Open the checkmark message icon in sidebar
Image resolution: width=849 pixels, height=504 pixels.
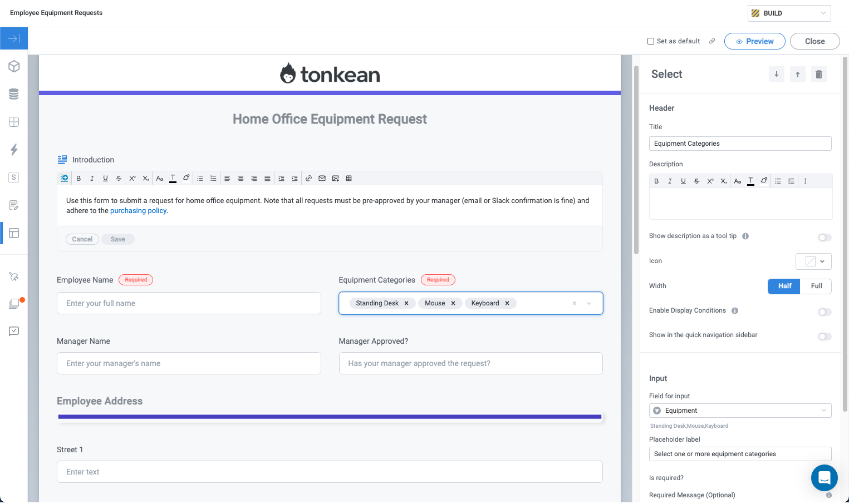(14, 331)
